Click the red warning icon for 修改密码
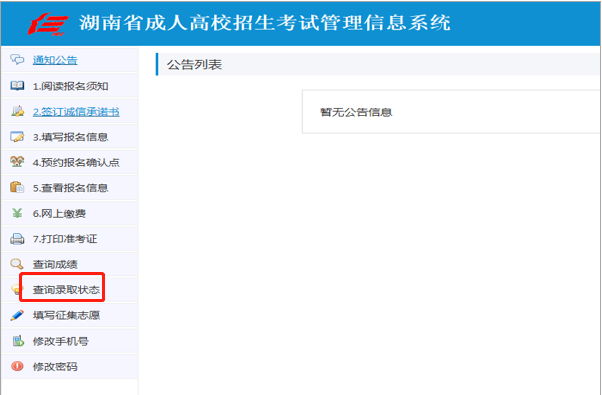 tap(17, 366)
